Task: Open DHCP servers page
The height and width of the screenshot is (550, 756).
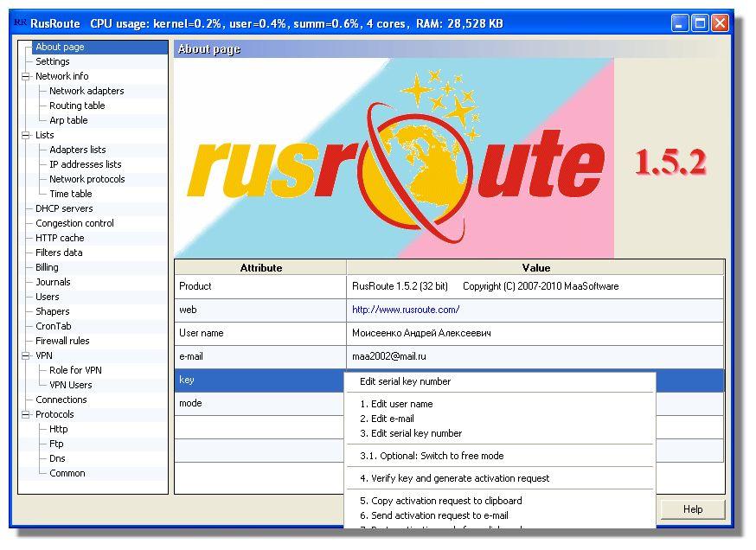Action: [64, 208]
